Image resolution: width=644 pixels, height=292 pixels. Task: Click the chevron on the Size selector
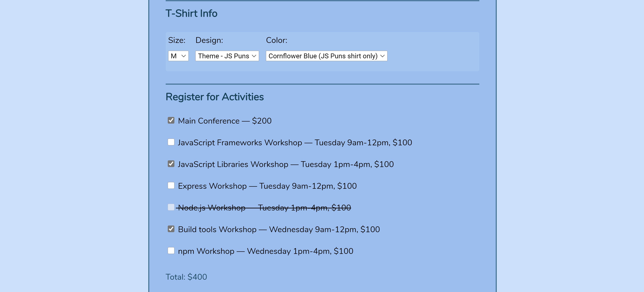pos(184,56)
